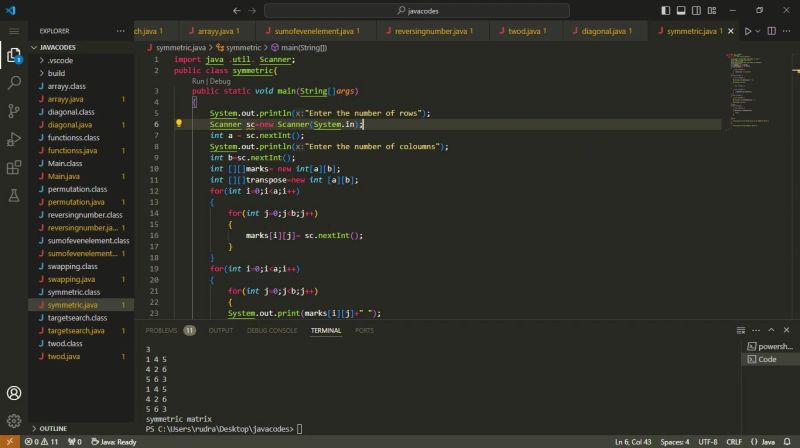Expand the build folder

coord(81,73)
